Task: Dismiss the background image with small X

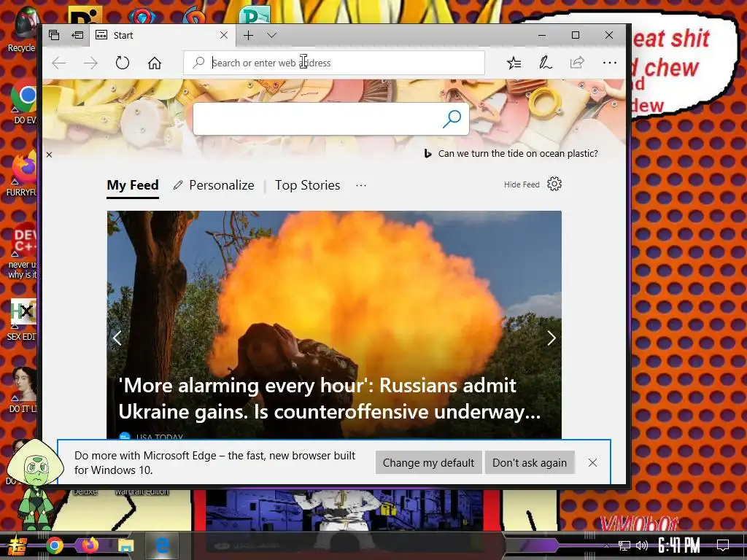Action: pos(49,155)
